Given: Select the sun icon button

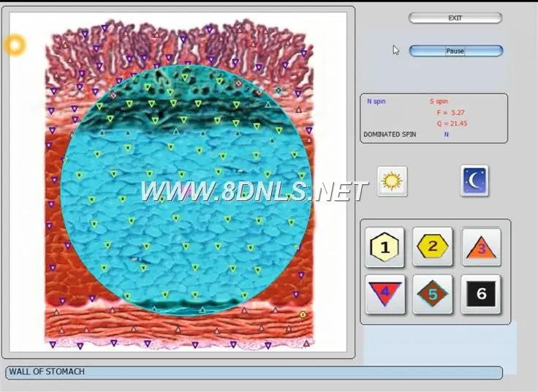Looking at the screenshot, I should coord(393,181).
